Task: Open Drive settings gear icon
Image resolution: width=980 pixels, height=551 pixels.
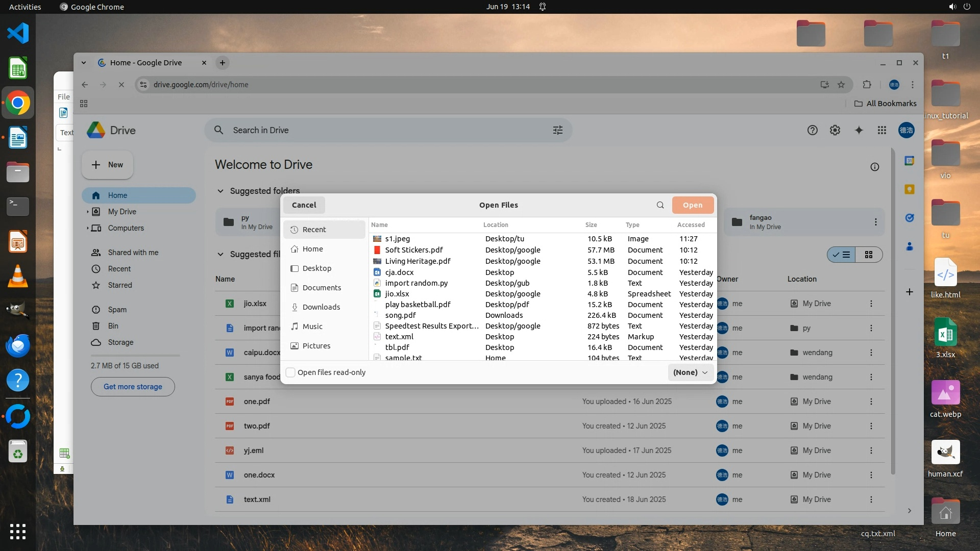Action: [x=835, y=130]
